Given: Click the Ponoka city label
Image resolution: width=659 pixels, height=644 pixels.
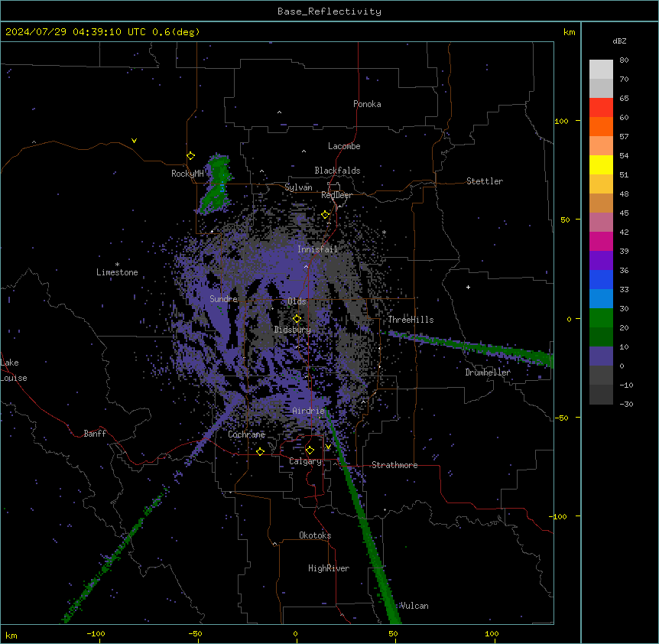Looking at the screenshot, I should (367, 104).
